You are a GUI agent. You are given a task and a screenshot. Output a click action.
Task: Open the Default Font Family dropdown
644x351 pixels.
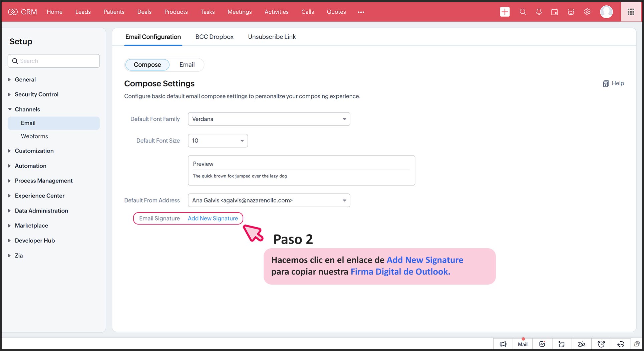pyautogui.click(x=269, y=119)
